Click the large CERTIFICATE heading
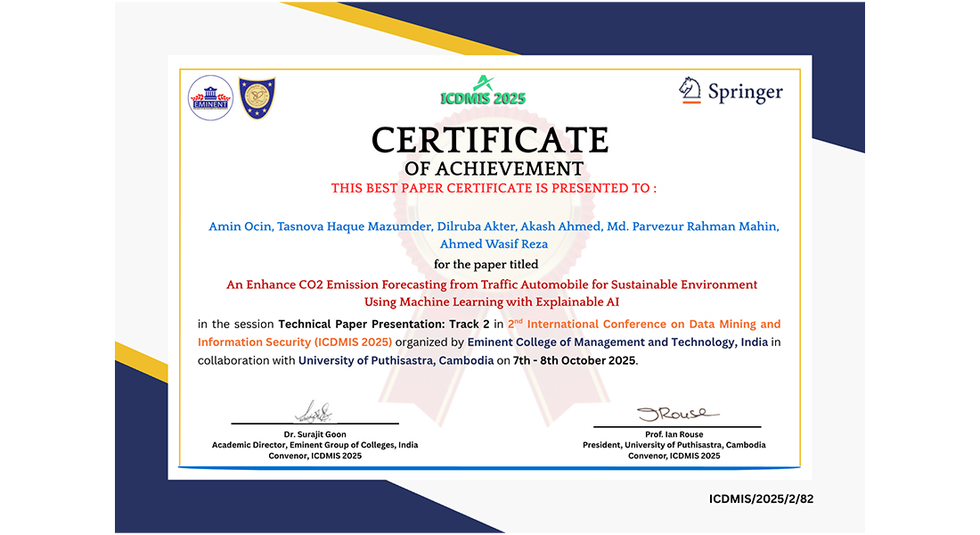 click(x=490, y=140)
